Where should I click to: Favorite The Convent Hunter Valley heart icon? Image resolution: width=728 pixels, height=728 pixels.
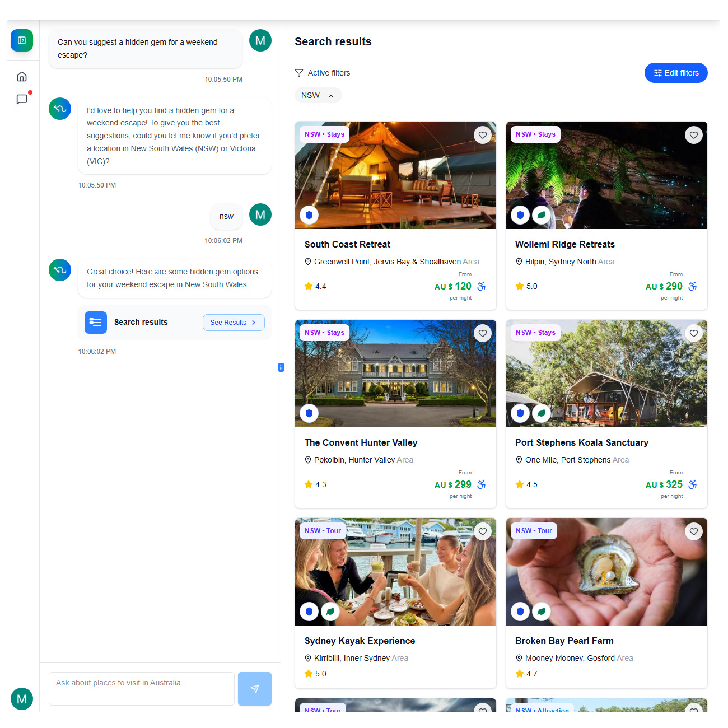[x=483, y=333]
